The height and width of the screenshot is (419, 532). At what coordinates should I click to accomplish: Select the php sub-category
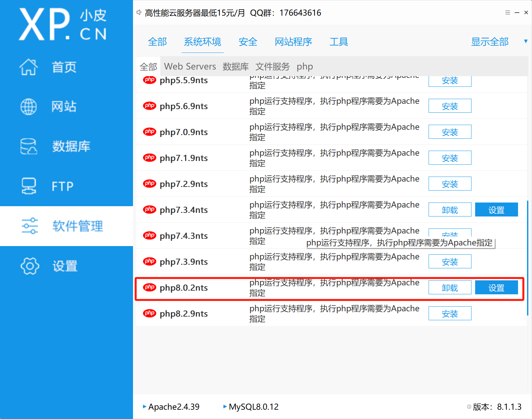(x=305, y=67)
